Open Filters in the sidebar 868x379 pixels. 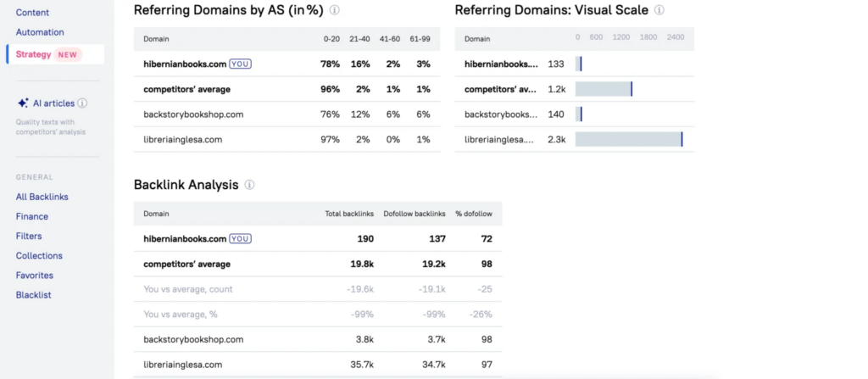(x=29, y=236)
